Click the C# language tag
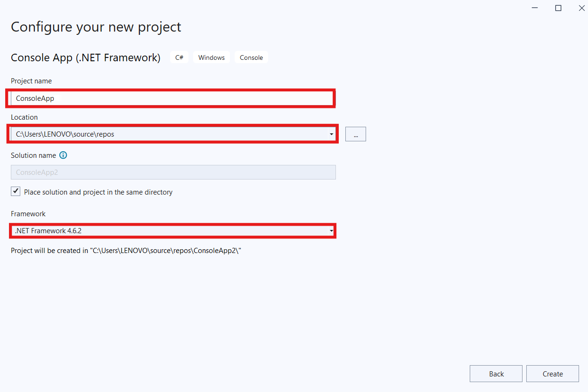The width and height of the screenshot is (588, 392). click(179, 57)
